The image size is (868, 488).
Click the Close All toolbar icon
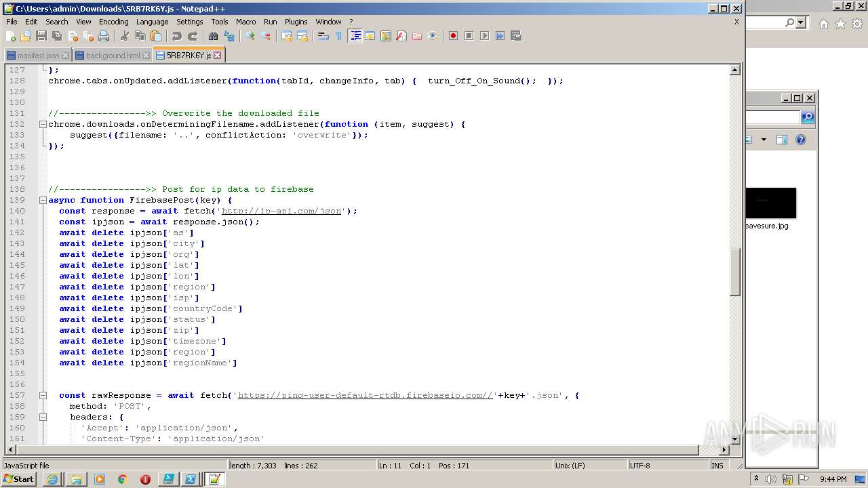tap(88, 36)
